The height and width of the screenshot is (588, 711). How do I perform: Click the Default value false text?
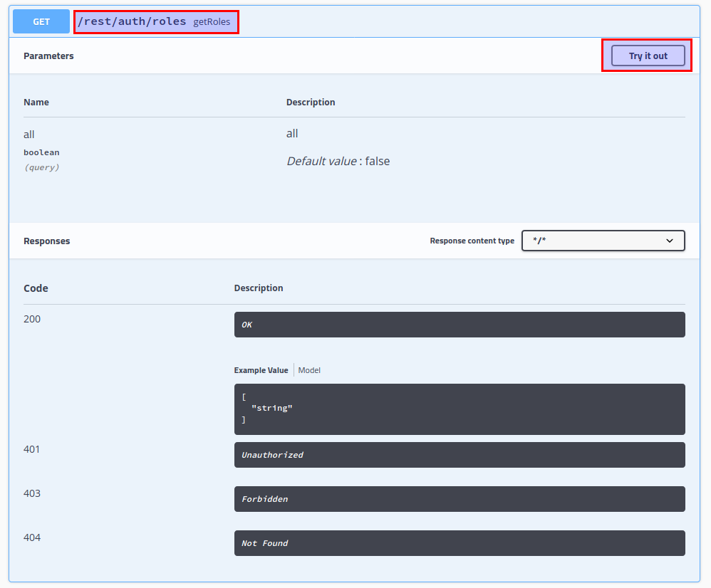[x=338, y=161]
